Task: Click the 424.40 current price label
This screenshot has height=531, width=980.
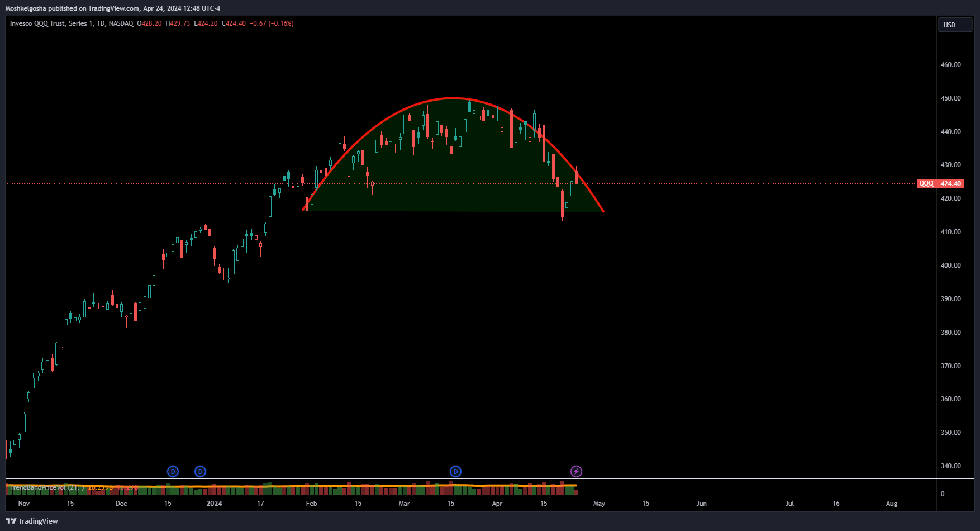Action: click(x=950, y=183)
